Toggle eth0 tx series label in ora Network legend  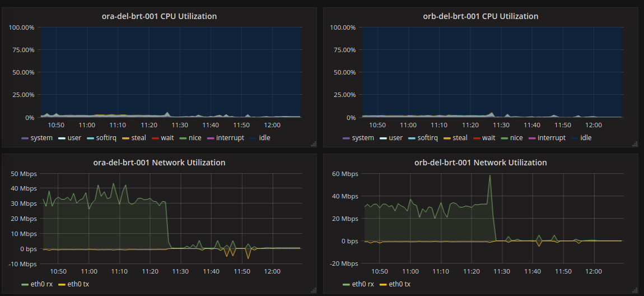pyautogui.click(x=77, y=284)
